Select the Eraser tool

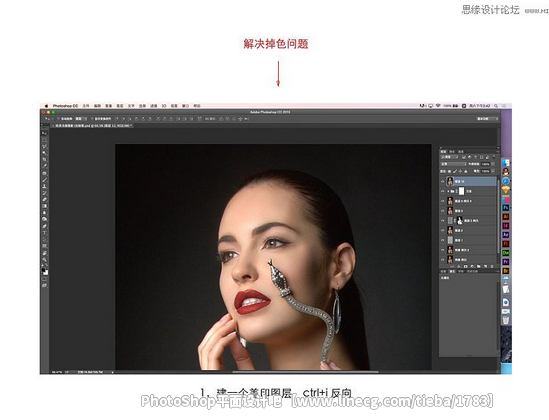pyautogui.click(x=44, y=200)
